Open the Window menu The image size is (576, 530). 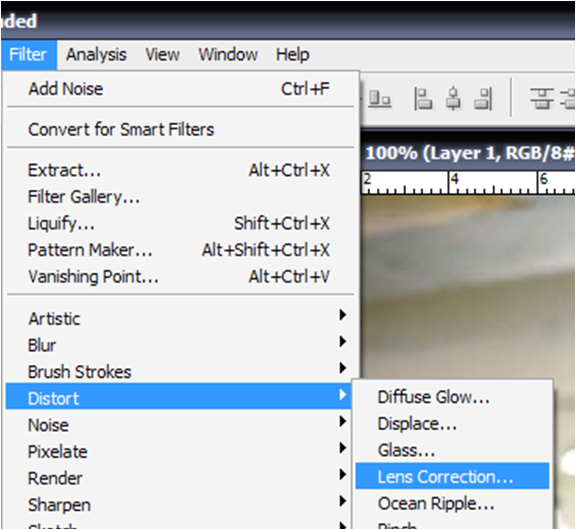[x=228, y=55]
